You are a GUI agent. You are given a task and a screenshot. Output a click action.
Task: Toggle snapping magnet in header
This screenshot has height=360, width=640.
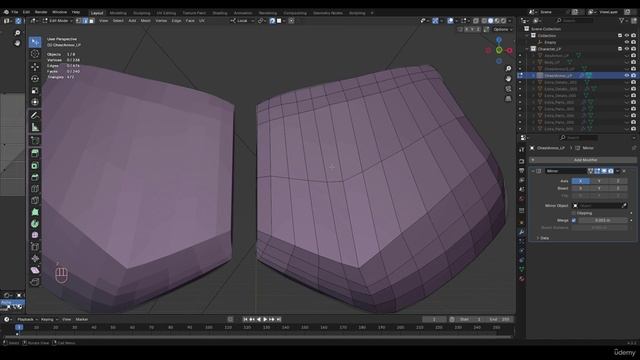pyautogui.click(x=272, y=20)
